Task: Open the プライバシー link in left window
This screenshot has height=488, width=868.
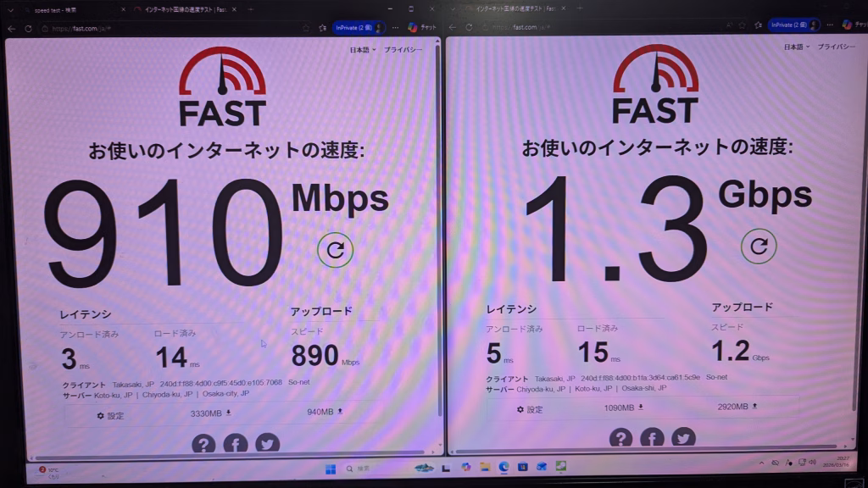Action: [403, 50]
